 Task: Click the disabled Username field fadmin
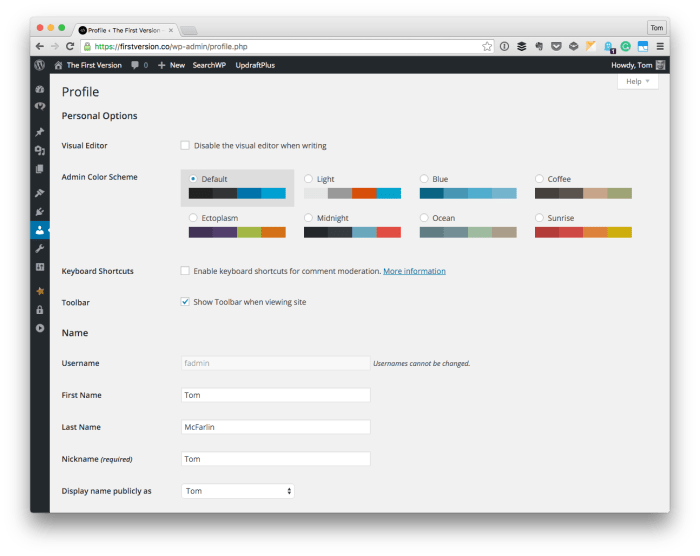click(275, 363)
